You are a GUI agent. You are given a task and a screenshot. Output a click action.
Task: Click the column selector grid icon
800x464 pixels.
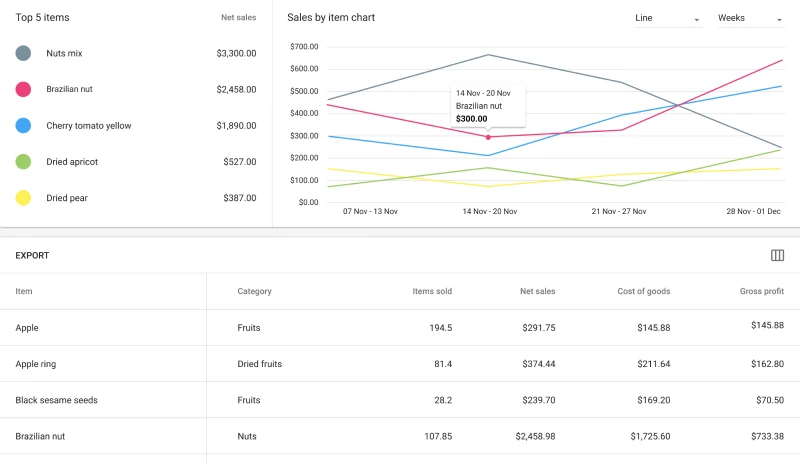tap(777, 255)
